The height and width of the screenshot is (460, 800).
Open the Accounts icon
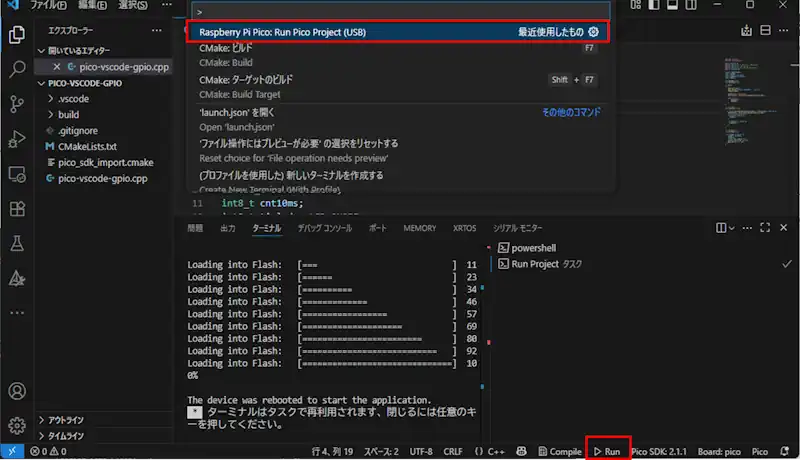tap(17, 391)
